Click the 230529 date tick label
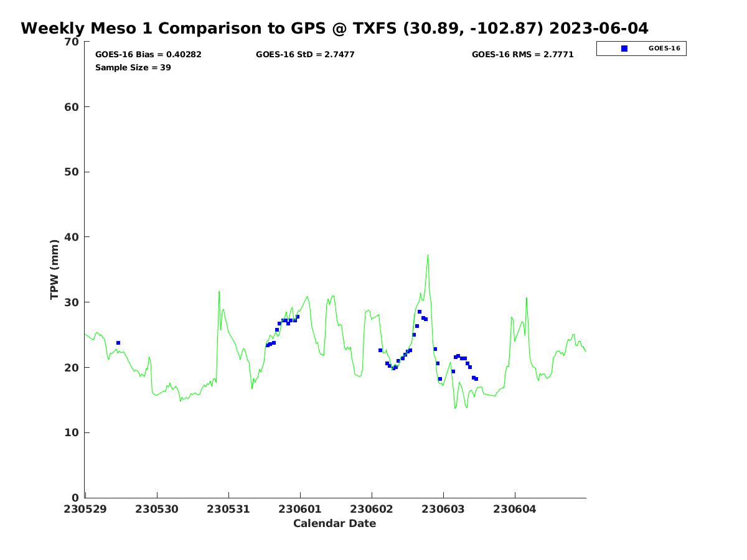 click(85, 509)
